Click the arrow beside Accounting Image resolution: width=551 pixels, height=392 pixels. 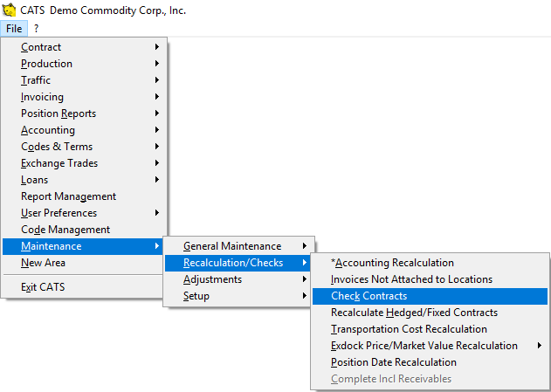(157, 130)
